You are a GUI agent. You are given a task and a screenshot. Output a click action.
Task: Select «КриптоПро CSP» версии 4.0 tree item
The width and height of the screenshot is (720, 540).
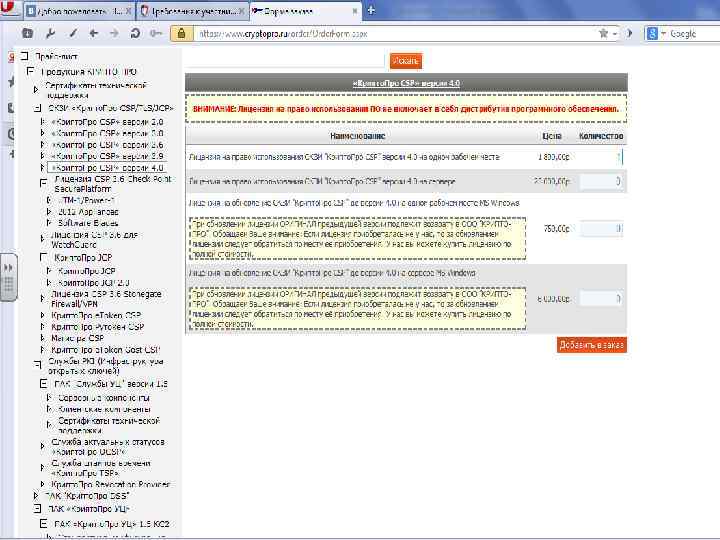(x=107, y=168)
